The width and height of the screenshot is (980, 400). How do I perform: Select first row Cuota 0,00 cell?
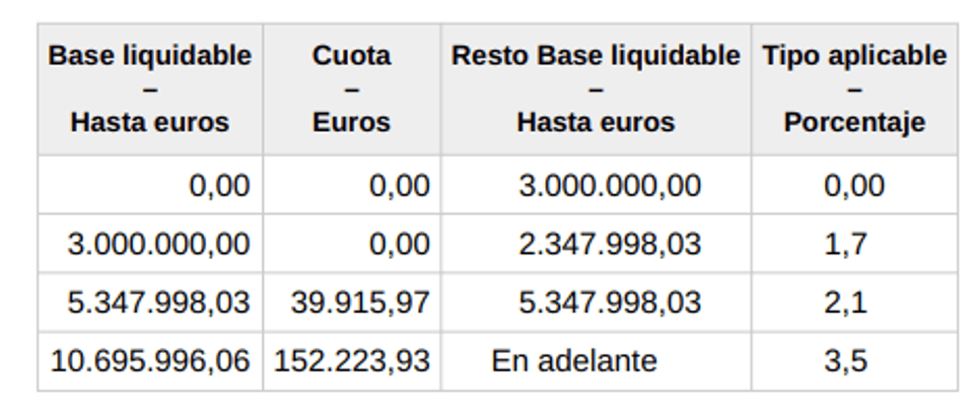(x=352, y=185)
